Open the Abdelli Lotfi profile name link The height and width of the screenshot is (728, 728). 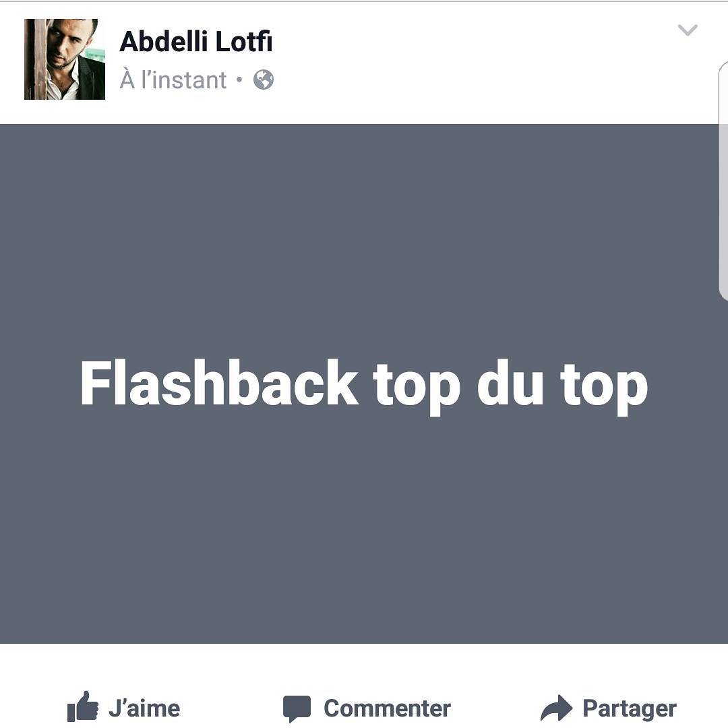tap(196, 41)
